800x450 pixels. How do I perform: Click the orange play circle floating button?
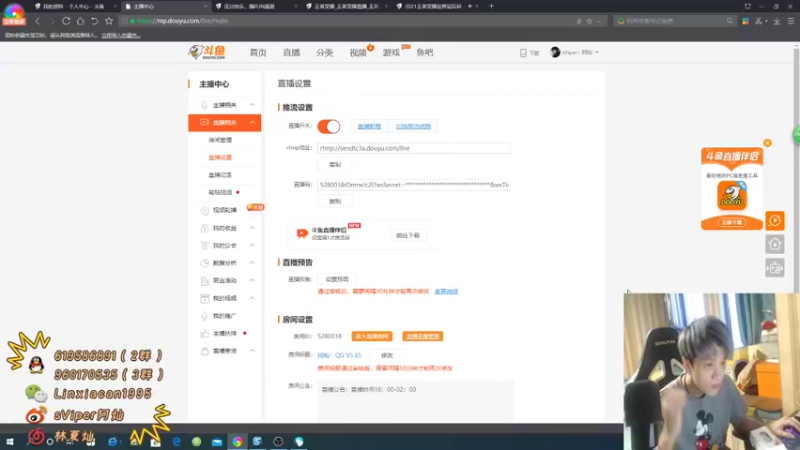774,220
